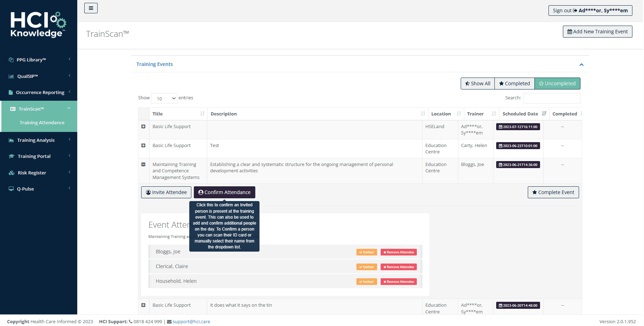Click the Invite Attendee button
644x326 pixels.
tap(166, 192)
